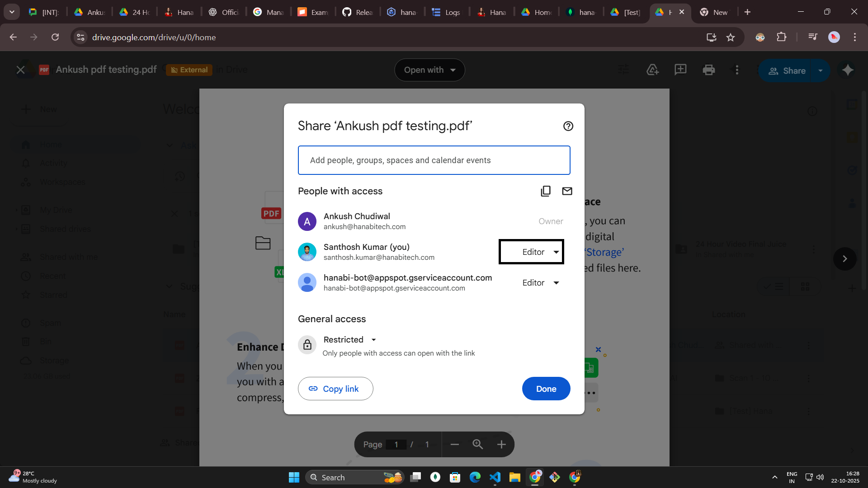Screen dimensions: 868x488
Task: Click the envelope email collaborators icon
Action: point(567,191)
